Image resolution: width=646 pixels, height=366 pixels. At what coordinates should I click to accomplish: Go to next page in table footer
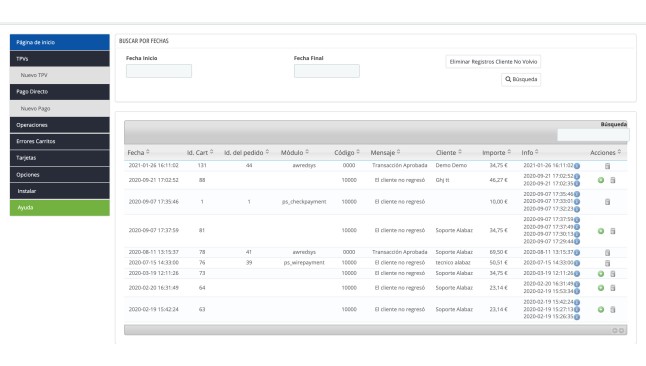pyautogui.click(x=621, y=331)
